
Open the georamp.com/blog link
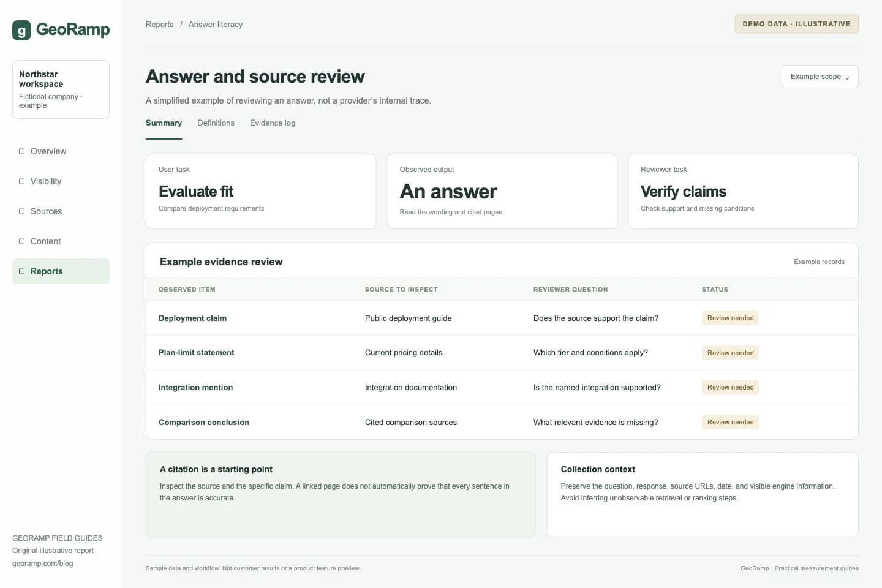[x=42, y=563]
